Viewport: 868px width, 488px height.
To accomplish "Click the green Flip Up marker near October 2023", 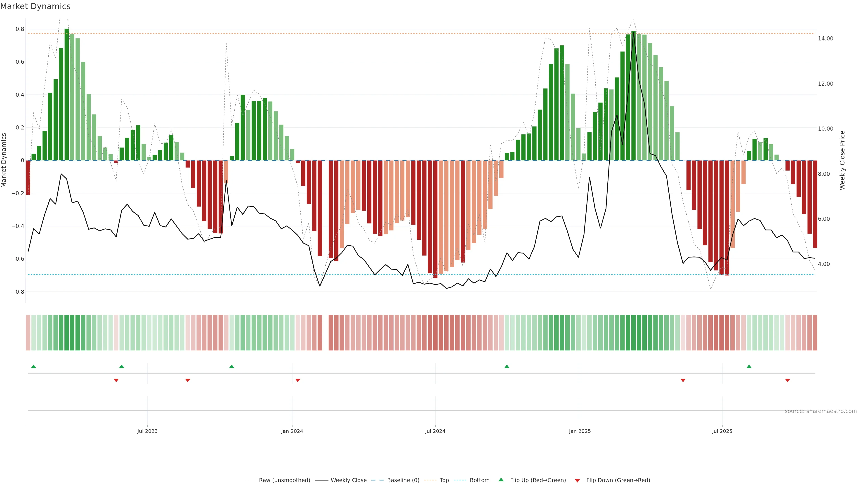I will pyautogui.click(x=231, y=366).
